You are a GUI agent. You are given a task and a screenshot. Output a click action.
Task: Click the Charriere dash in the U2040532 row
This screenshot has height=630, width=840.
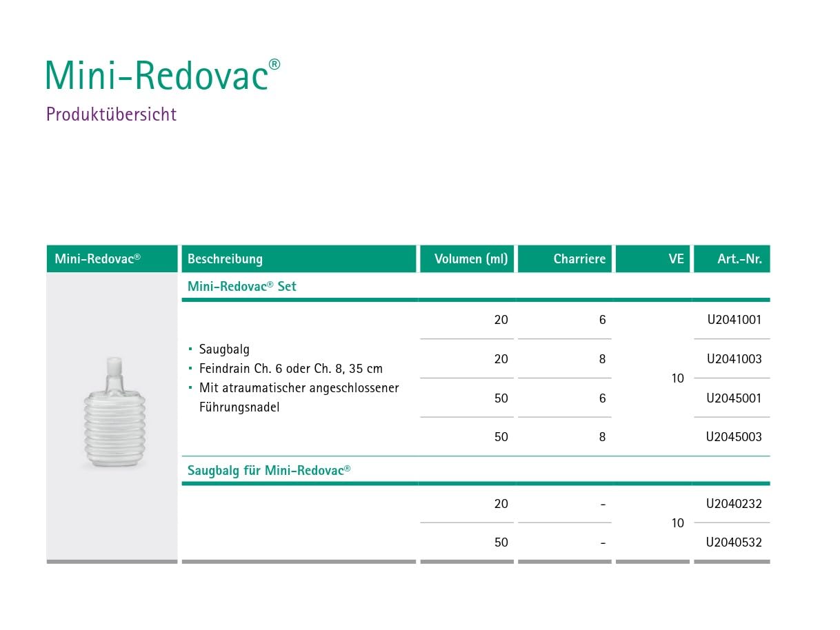[603, 543]
